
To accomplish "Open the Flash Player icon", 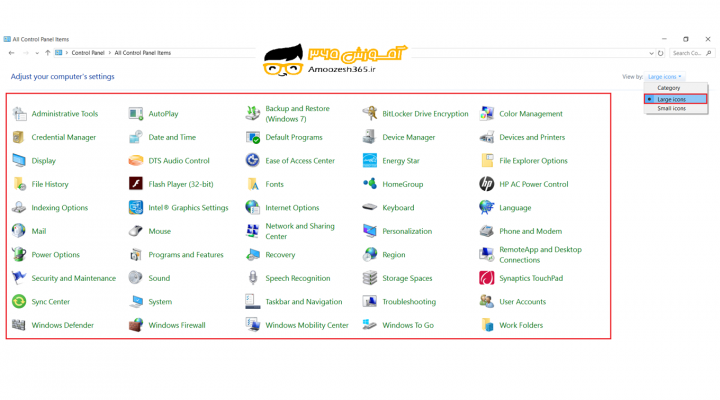I will pyautogui.click(x=136, y=184).
